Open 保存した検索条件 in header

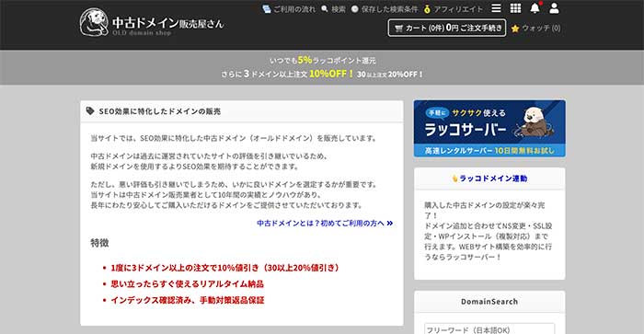tap(389, 9)
